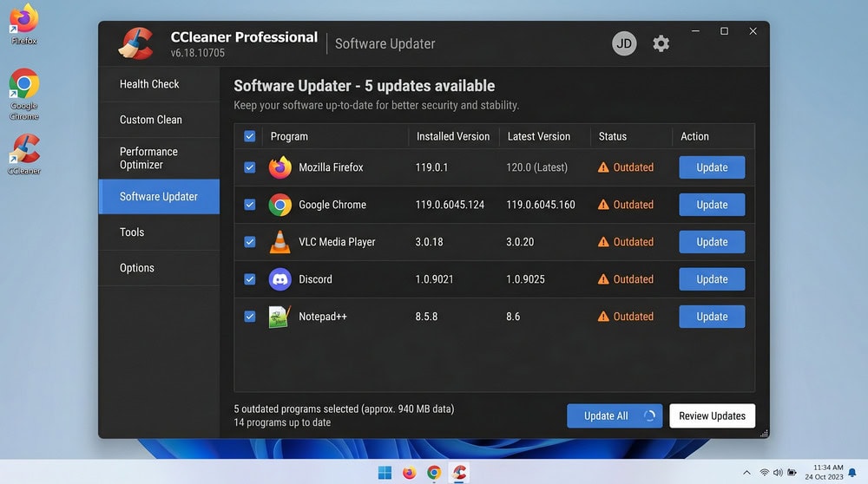This screenshot has height=484, width=868.
Task: Open Firefox from the taskbar
Action: click(409, 473)
